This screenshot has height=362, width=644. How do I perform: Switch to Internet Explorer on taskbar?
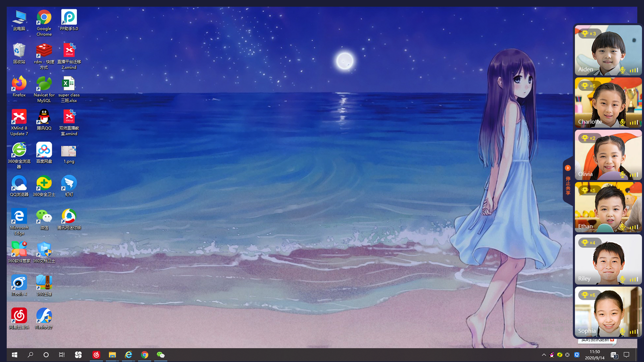129,355
